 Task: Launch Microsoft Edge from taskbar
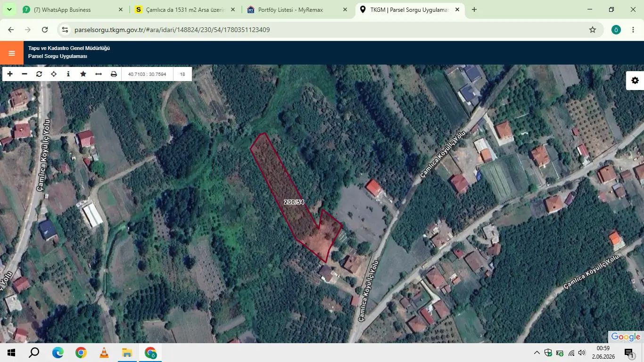point(58,353)
